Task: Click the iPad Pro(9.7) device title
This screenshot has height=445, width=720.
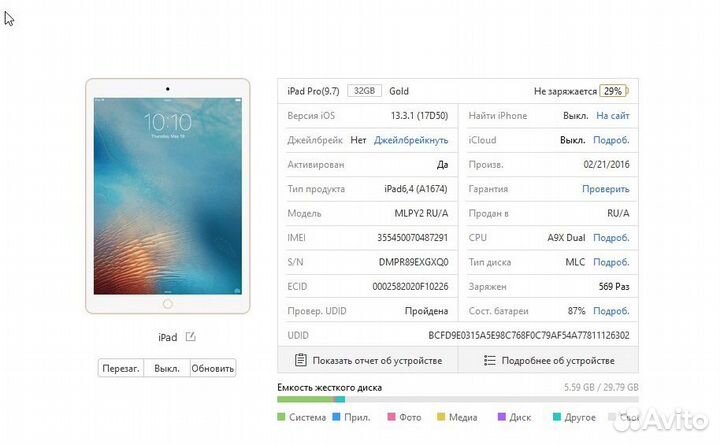Action: pos(313,91)
